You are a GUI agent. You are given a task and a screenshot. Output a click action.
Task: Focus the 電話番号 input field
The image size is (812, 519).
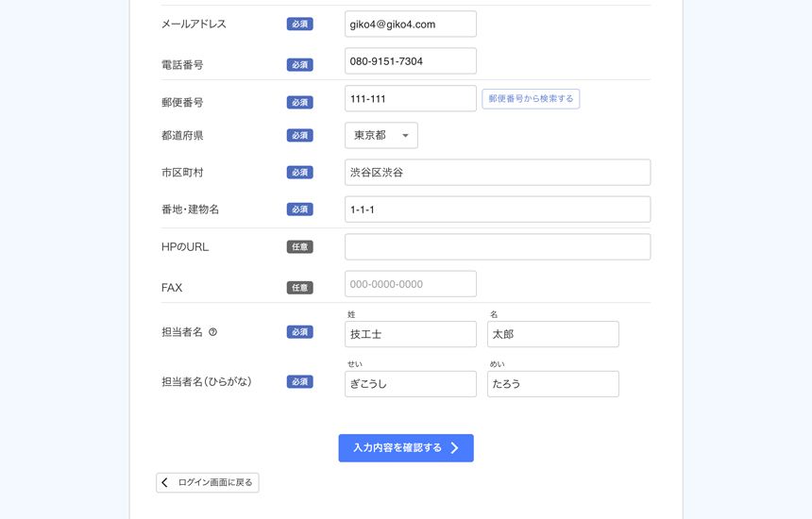click(410, 61)
